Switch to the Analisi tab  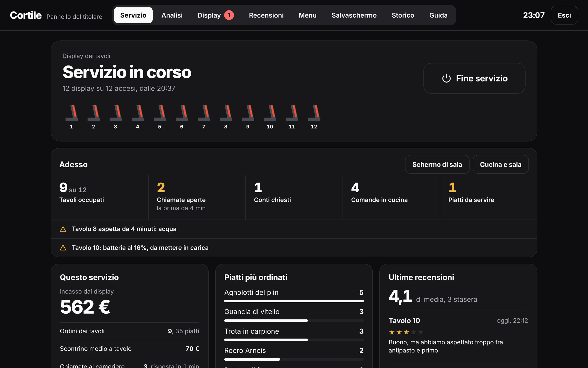[172, 15]
